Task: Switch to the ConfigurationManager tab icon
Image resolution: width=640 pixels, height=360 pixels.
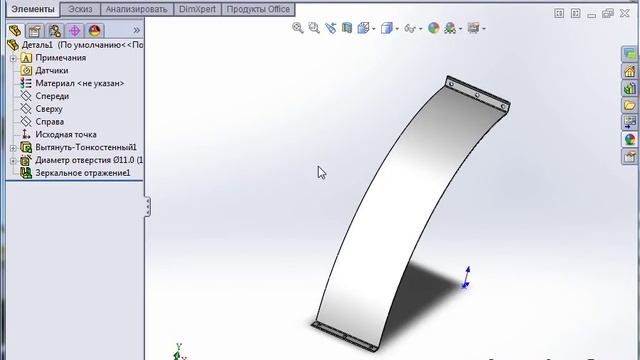Action: (54, 31)
